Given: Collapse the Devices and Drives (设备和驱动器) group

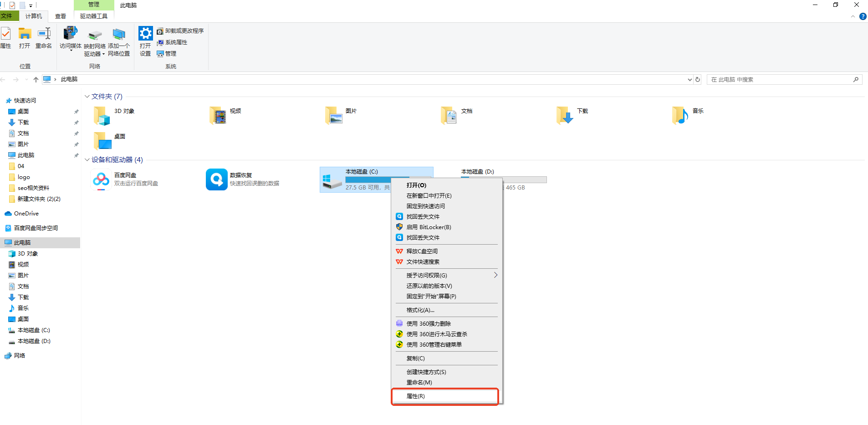Looking at the screenshot, I should (87, 160).
